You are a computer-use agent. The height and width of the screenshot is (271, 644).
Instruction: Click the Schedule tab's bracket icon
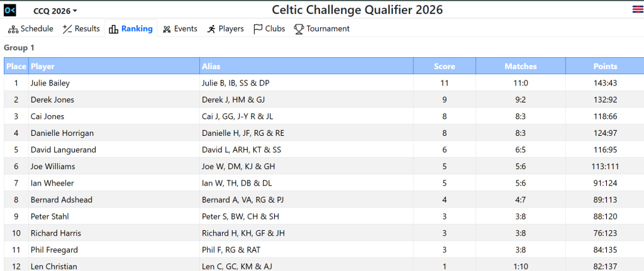point(13,29)
